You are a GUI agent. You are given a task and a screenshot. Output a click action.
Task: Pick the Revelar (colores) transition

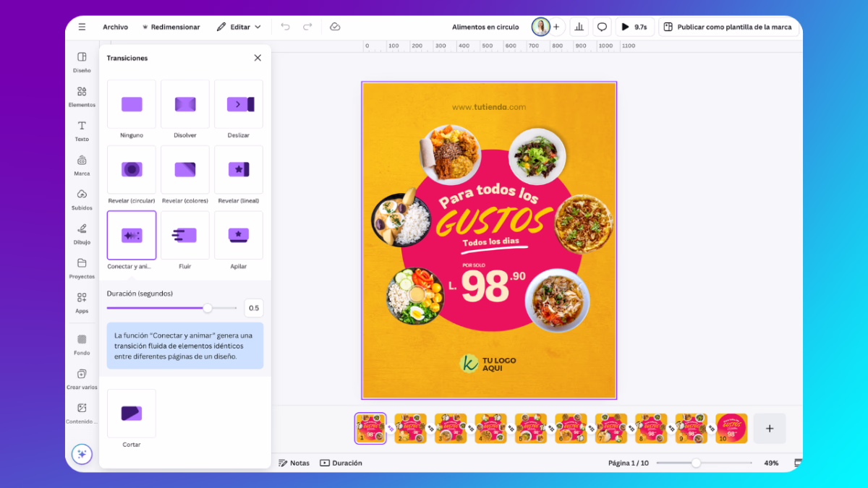click(x=185, y=170)
